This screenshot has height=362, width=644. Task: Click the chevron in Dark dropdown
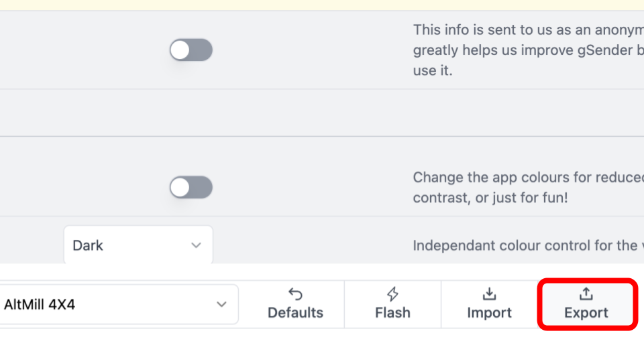coord(196,245)
